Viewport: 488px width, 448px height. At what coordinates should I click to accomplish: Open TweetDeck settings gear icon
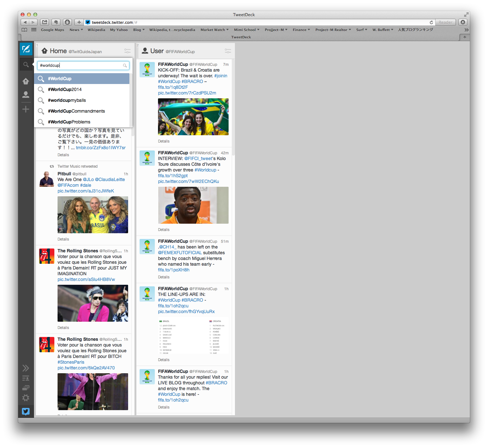pyautogui.click(x=26, y=398)
